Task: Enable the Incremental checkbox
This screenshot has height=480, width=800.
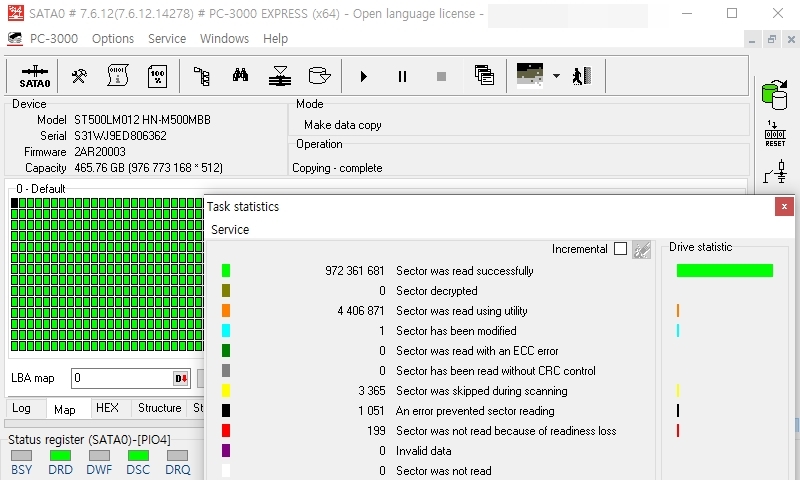Action: click(x=620, y=249)
